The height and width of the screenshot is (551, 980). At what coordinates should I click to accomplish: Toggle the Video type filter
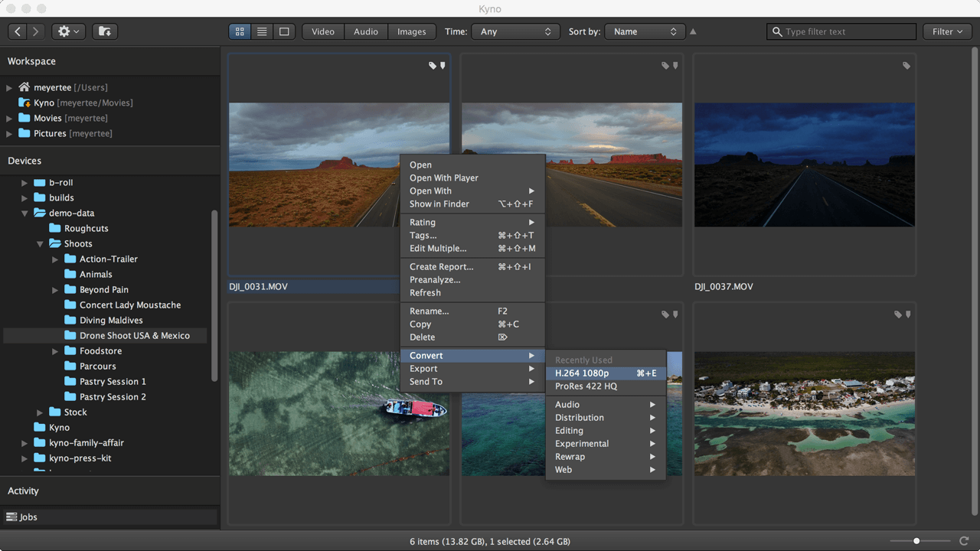pos(323,31)
